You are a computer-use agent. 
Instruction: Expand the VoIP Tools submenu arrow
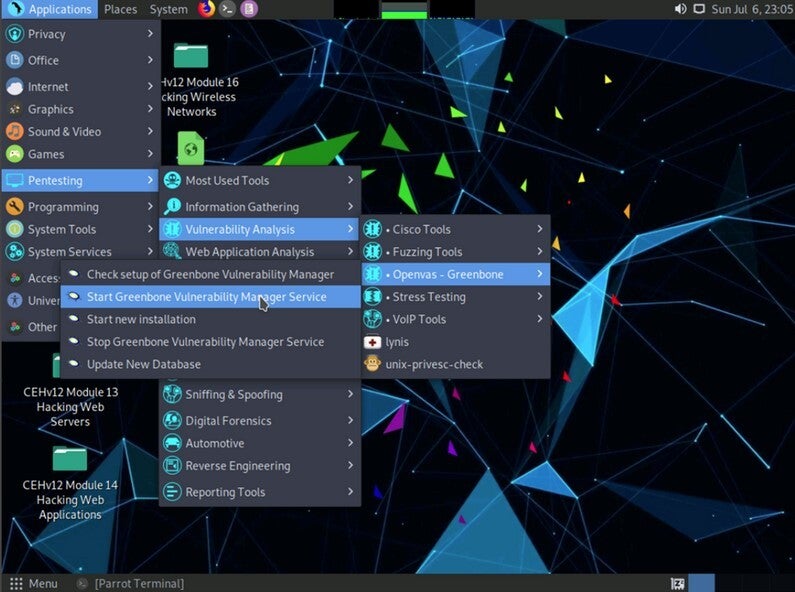(540, 319)
